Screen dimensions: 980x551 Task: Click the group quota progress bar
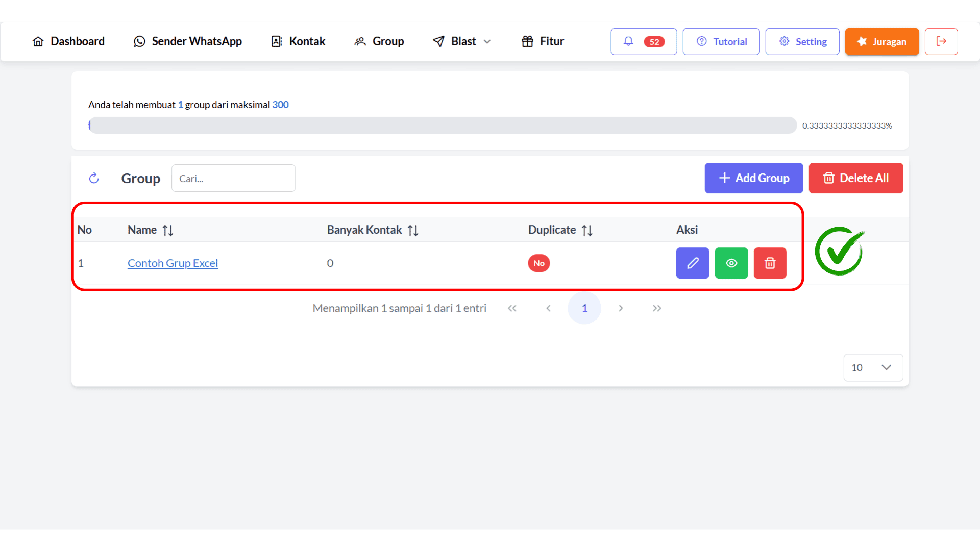(x=443, y=125)
